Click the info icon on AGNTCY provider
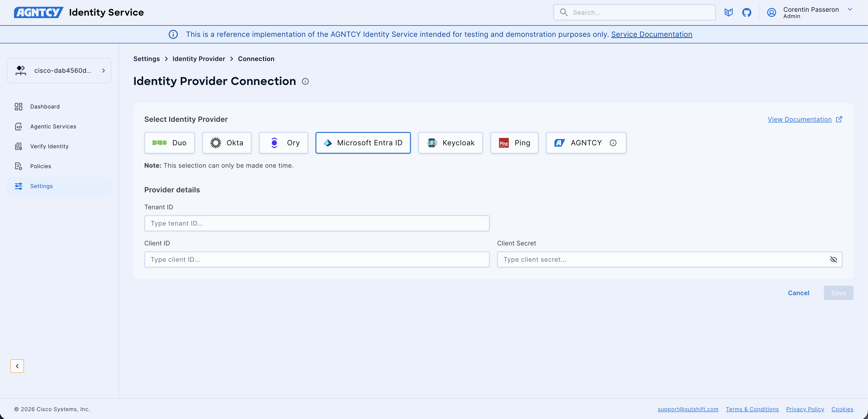 click(x=613, y=143)
